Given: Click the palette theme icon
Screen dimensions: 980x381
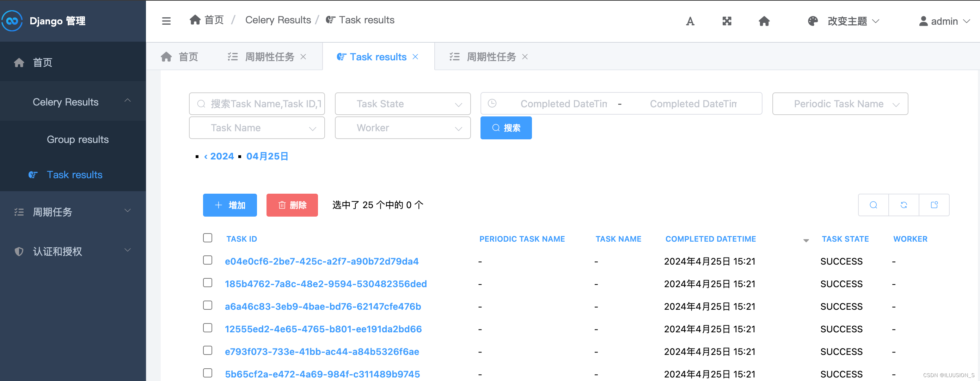Looking at the screenshot, I should (813, 21).
